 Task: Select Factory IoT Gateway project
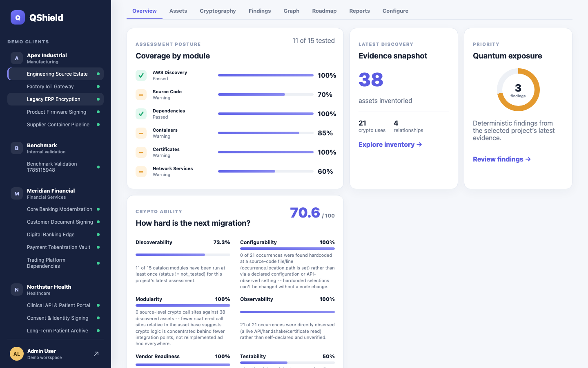click(56, 87)
